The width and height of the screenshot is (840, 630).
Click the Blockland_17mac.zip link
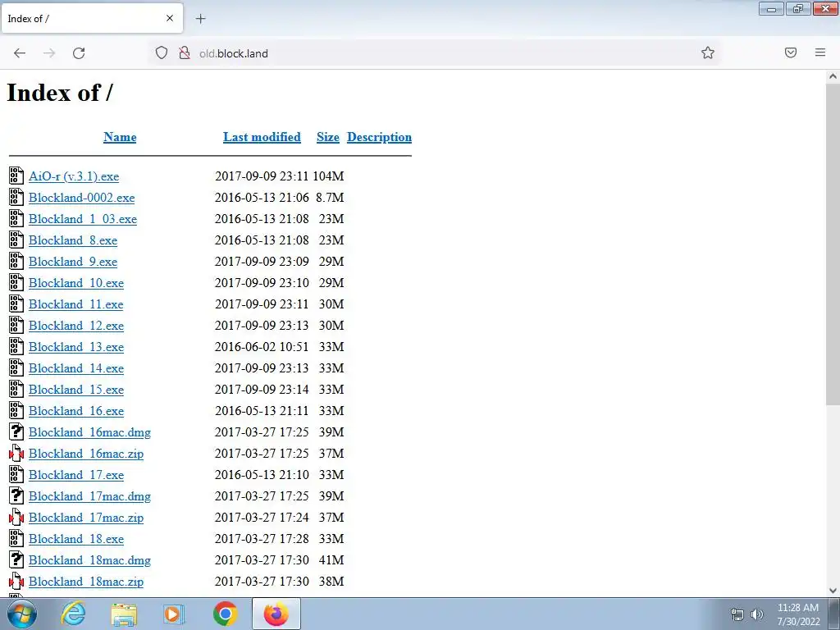[86, 518]
